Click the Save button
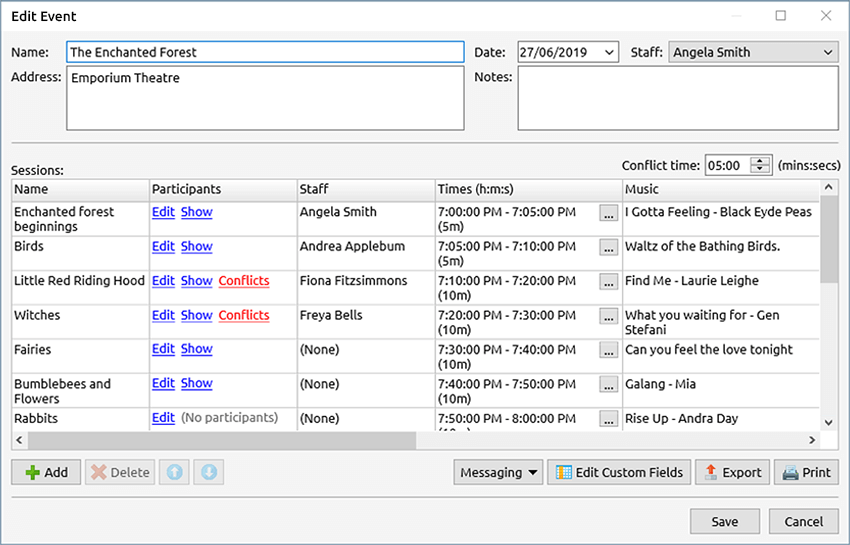This screenshot has height=545, width=850. 724,521
